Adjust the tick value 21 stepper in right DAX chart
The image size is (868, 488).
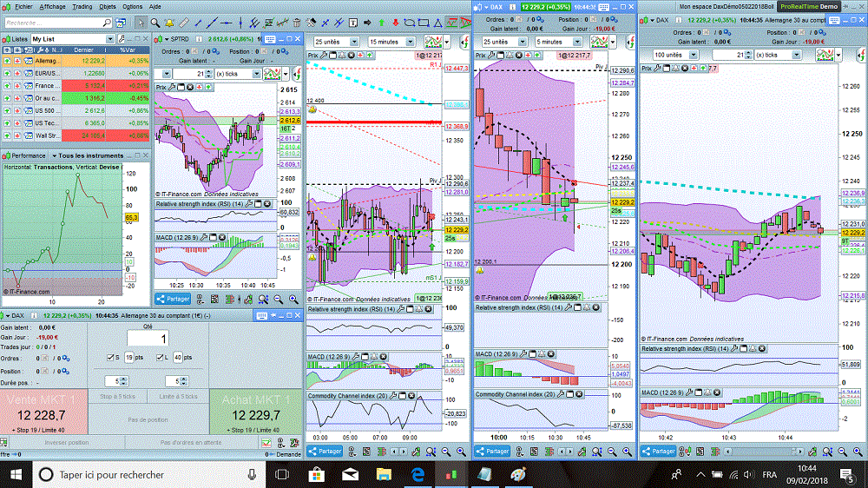coord(748,55)
